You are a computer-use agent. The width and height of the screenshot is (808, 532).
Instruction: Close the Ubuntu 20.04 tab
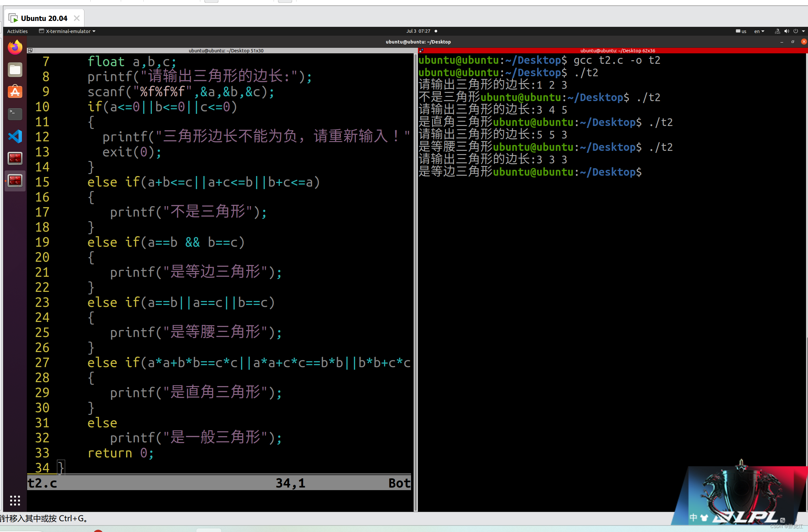pyautogui.click(x=77, y=18)
